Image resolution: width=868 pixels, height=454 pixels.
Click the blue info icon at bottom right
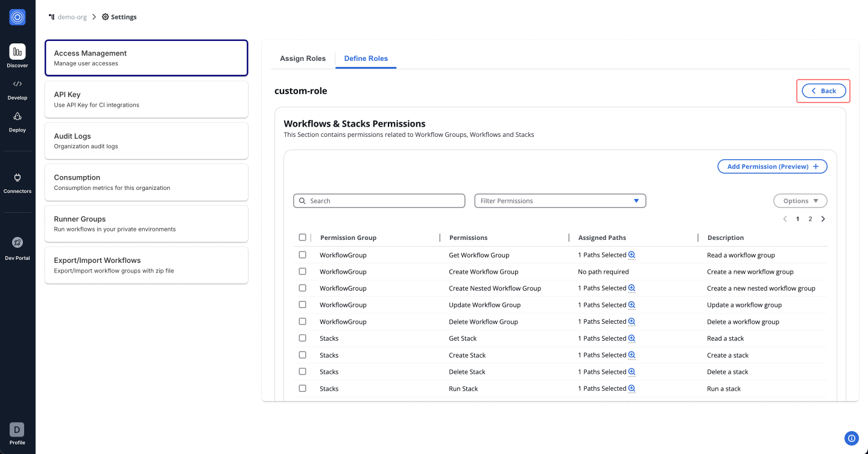[851, 438]
